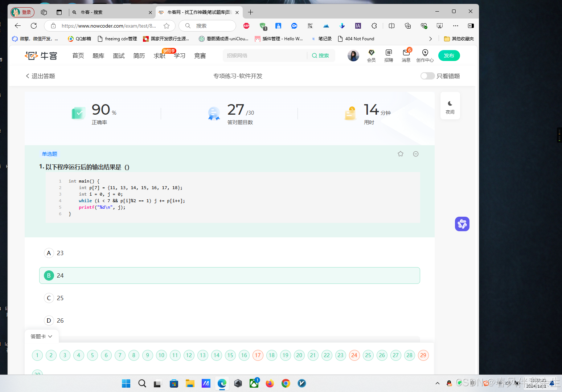Image resolution: width=562 pixels, height=392 pixels.
Task: Open the 学习 nav item
Action: click(x=180, y=56)
